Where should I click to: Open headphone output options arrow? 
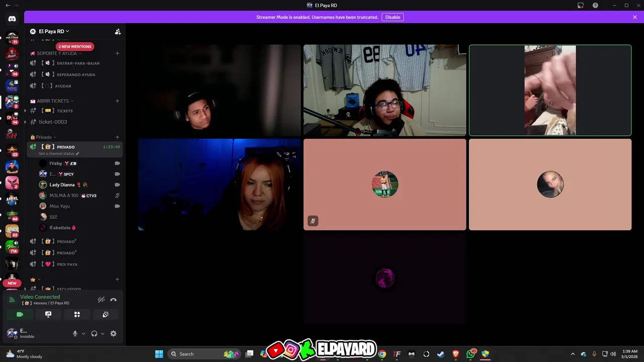[x=103, y=333]
